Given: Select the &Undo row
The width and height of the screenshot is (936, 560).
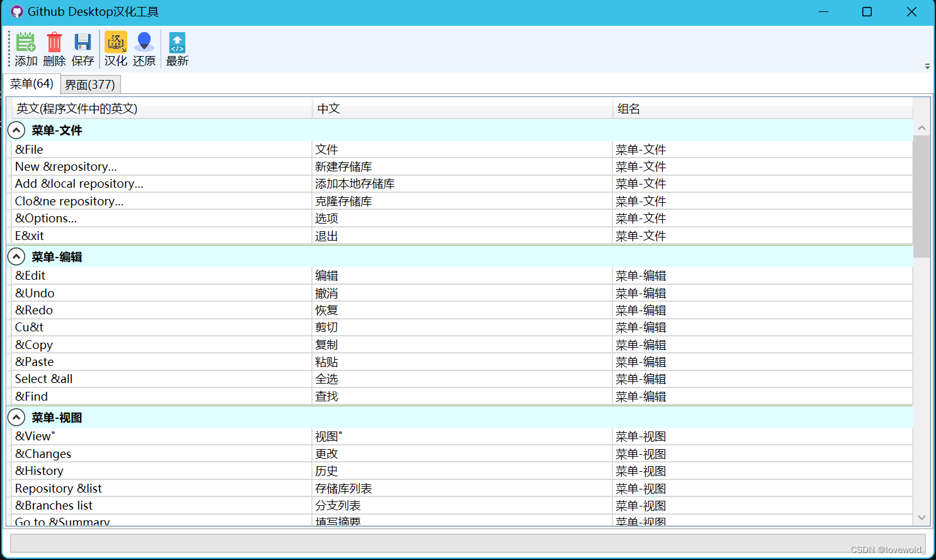Looking at the screenshot, I should pyautogui.click(x=462, y=293).
